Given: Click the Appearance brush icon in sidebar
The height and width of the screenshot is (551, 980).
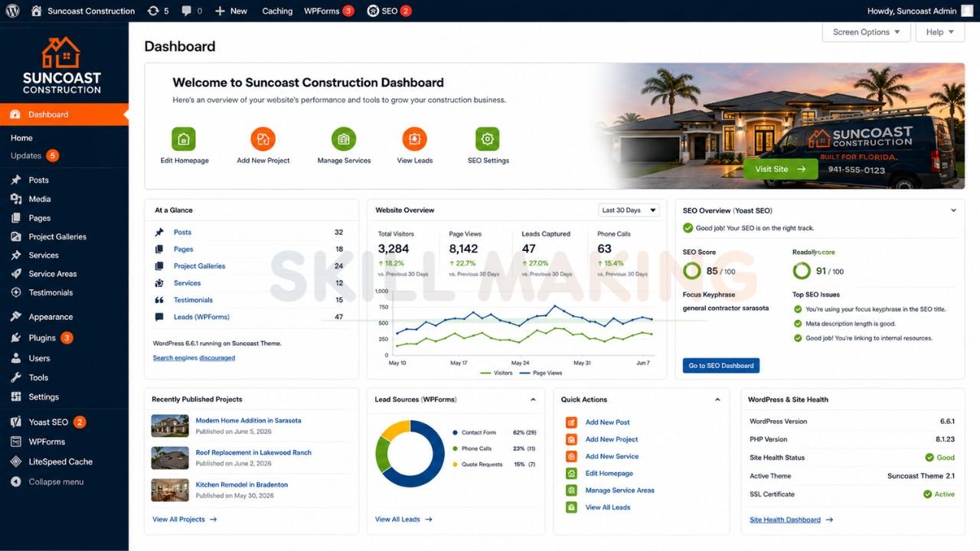Looking at the screenshot, I should (15, 317).
